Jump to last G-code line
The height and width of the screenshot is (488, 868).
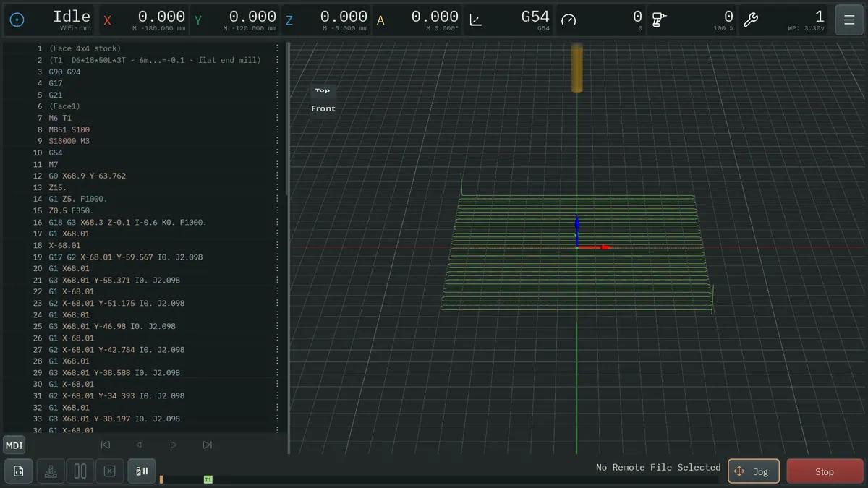pyautogui.click(x=208, y=445)
